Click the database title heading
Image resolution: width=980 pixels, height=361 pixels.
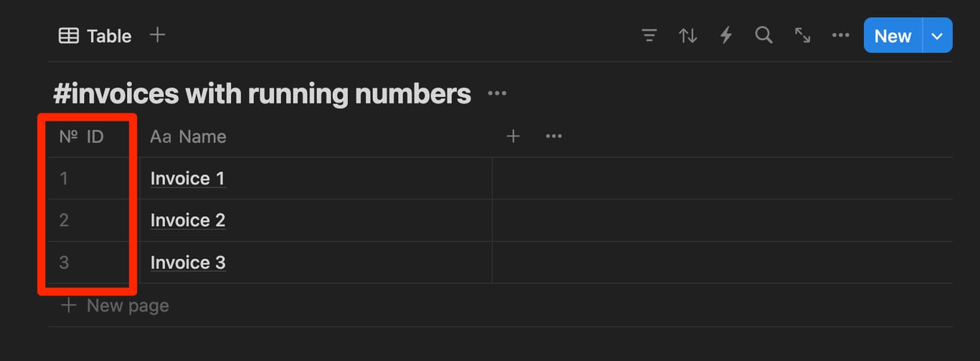[x=262, y=94]
